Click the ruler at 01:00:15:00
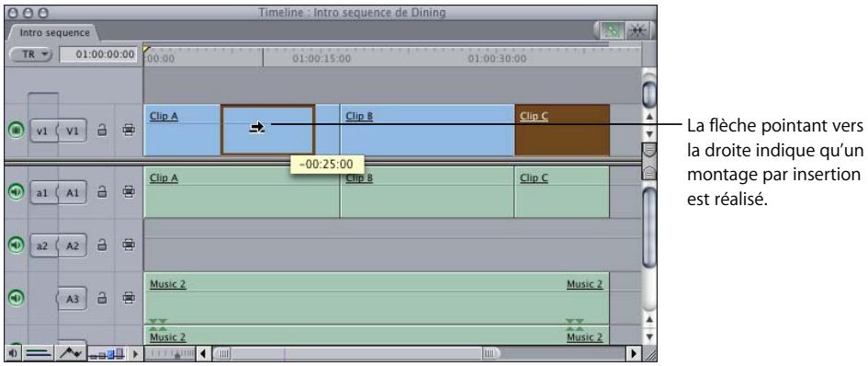The height and width of the screenshot is (366, 868). pos(321,58)
